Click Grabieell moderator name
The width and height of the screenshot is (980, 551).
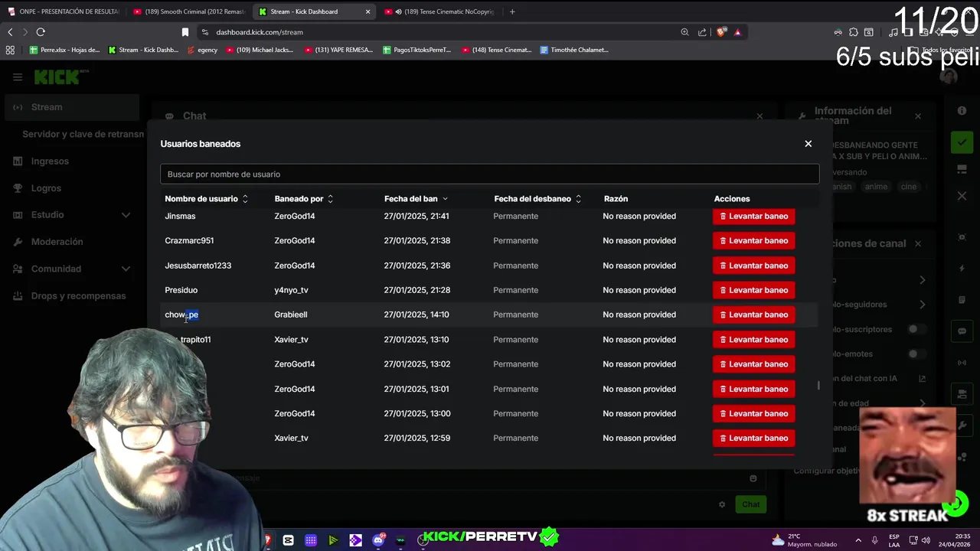(291, 315)
